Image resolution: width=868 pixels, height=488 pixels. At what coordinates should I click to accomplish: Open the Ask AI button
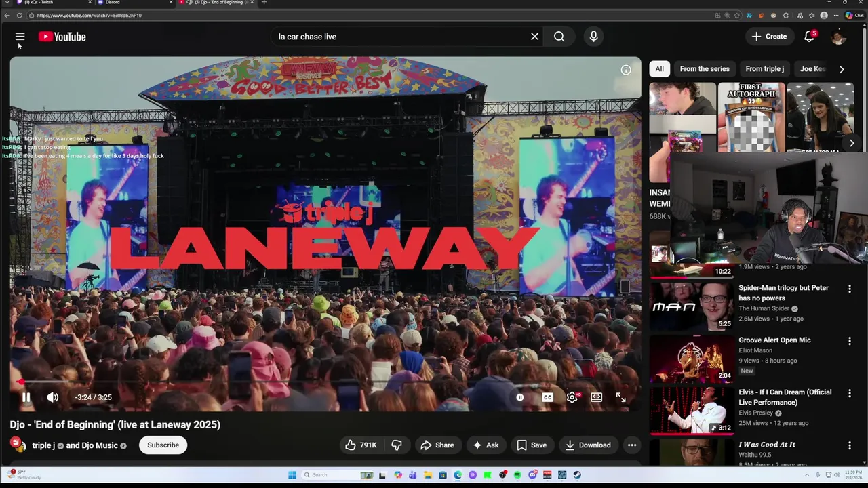[486, 445]
